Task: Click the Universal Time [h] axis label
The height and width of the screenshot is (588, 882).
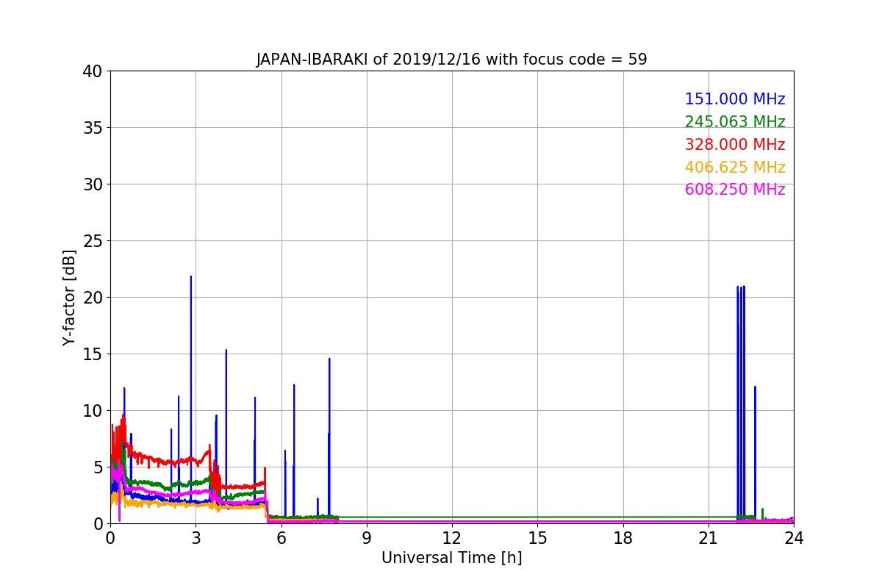Action: click(451, 558)
